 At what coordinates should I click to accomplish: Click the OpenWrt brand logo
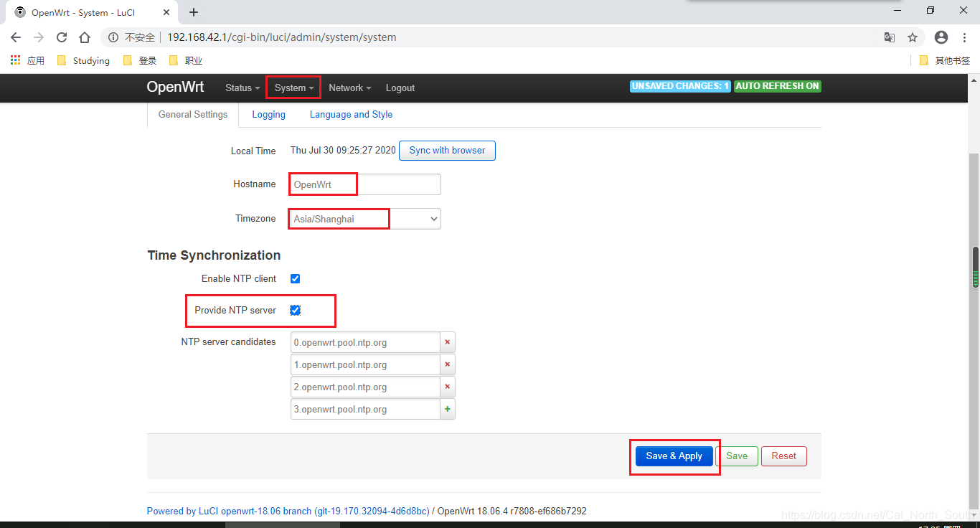click(175, 87)
